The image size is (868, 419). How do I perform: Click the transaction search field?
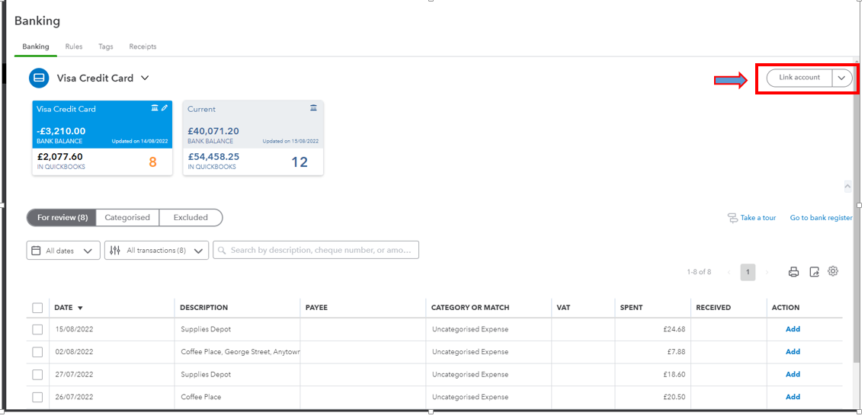[315, 250]
